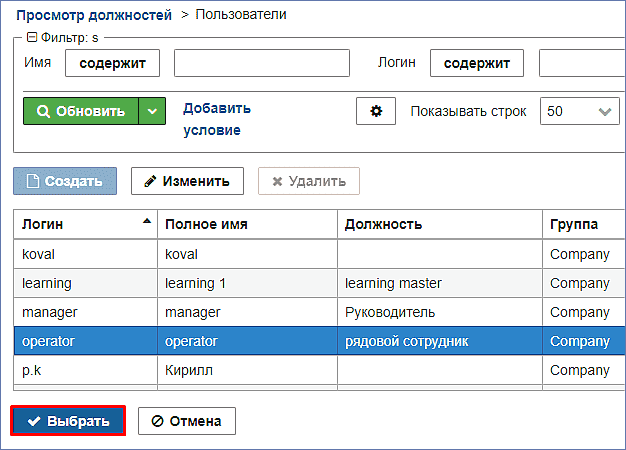Click the 'рядовой сотрудник' position cell

[440, 341]
